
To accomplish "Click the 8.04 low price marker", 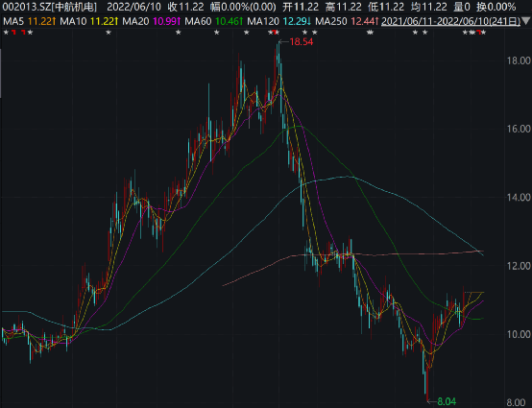I will [447, 401].
